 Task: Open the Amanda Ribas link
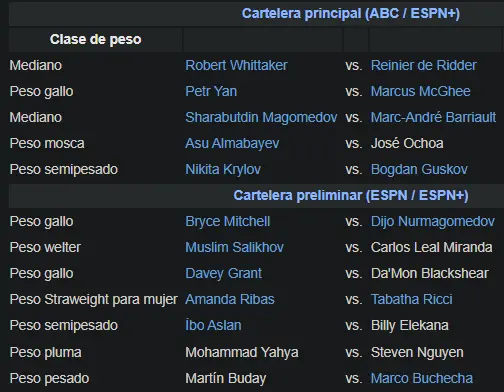click(230, 299)
